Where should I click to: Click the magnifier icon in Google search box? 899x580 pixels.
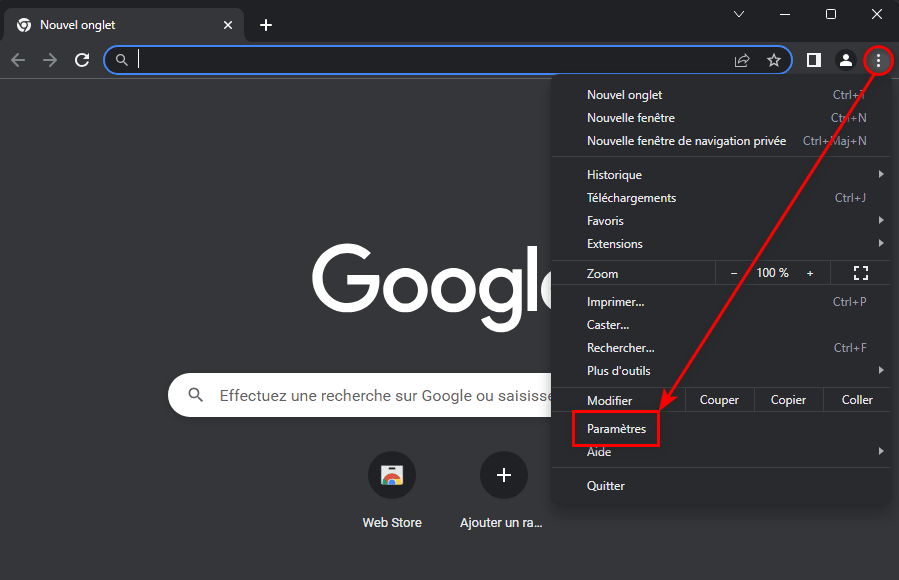[x=196, y=395]
